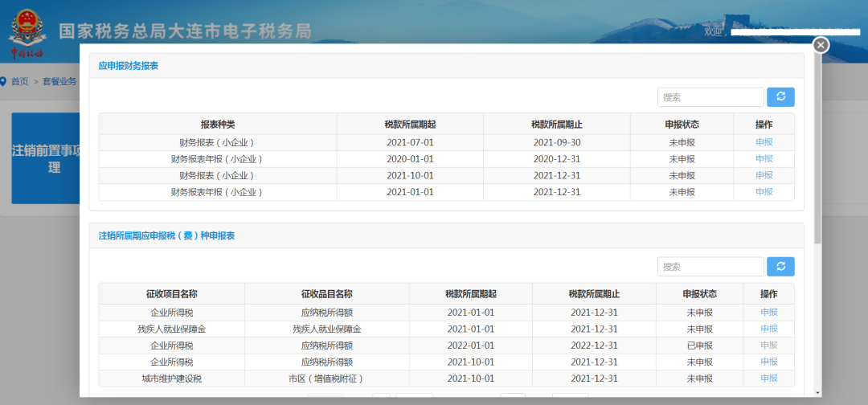Click 申报 for 财务报表(小企业) starting 2021-10-01
The width and height of the screenshot is (868, 405).
(x=764, y=175)
